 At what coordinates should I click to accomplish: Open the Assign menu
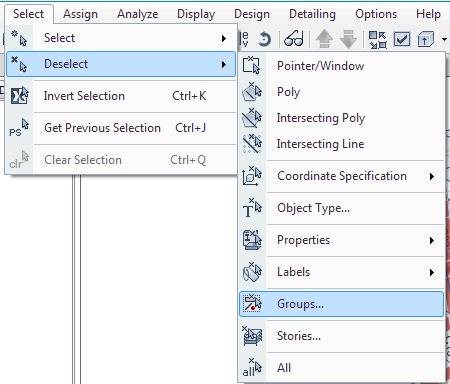point(80,14)
